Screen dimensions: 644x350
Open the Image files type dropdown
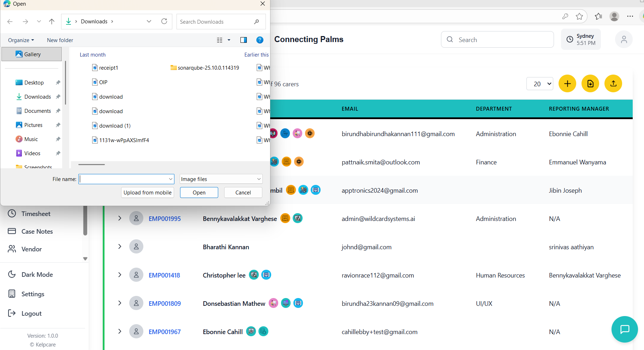(221, 179)
